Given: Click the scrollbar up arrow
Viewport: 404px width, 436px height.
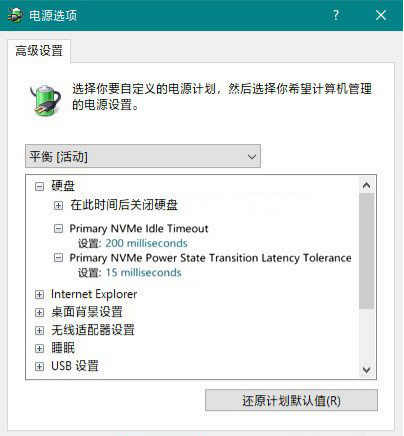Looking at the screenshot, I should point(367,185).
